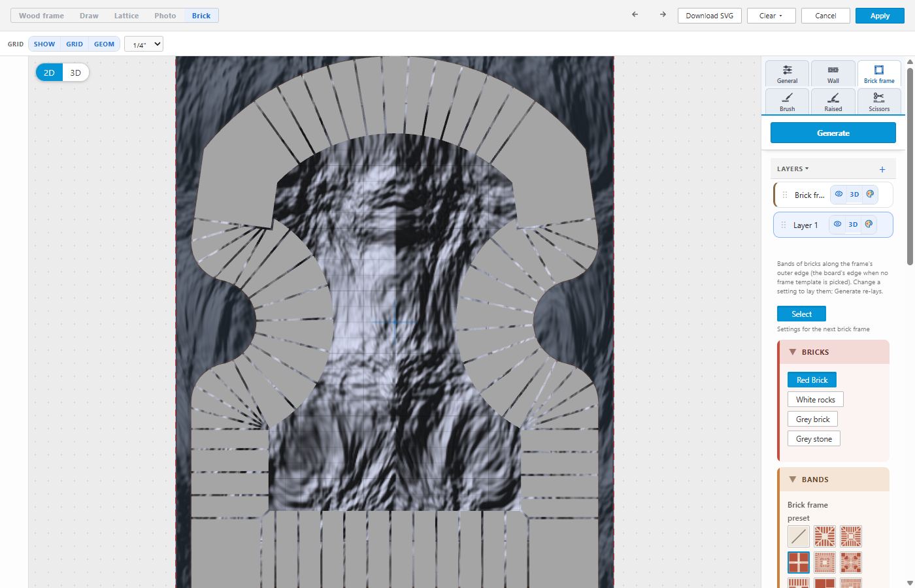Toggle visibility of Layer 1

[837, 224]
